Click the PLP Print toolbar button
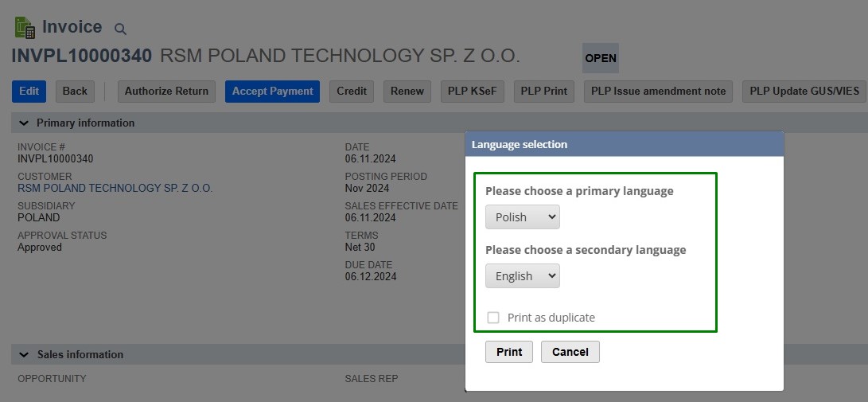The image size is (868, 402). (x=543, y=92)
